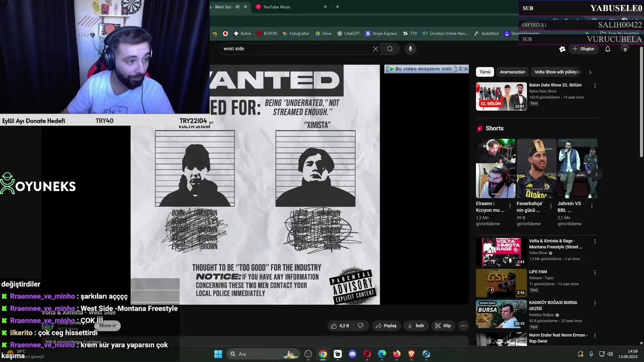Screen dimensions: 644x362
Task: Open Chrome from taskbar
Action: pos(323,354)
